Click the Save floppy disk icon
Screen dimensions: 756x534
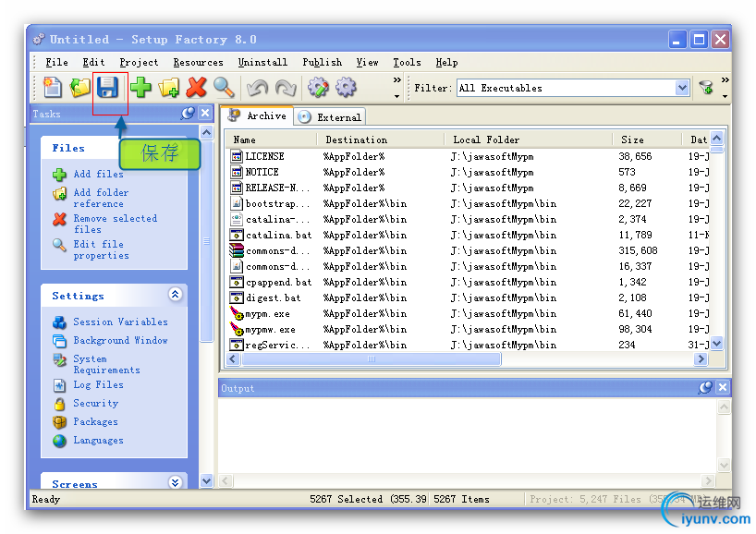point(107,88)
